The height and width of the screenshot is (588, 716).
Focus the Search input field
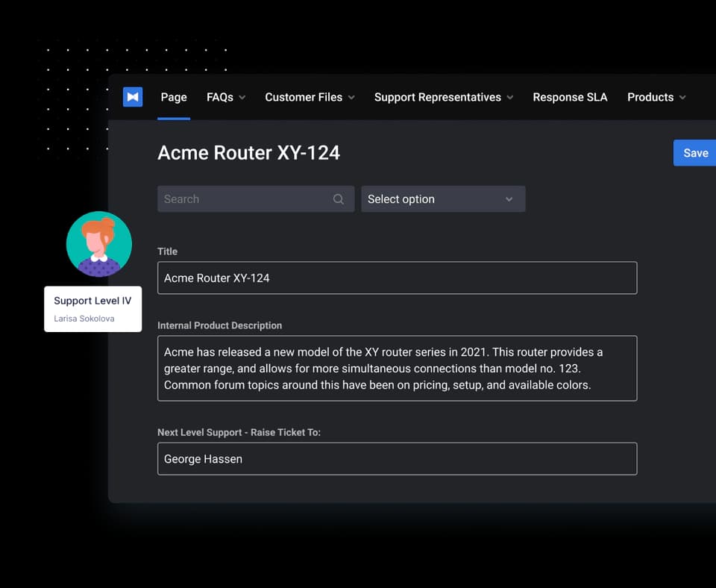256,199
